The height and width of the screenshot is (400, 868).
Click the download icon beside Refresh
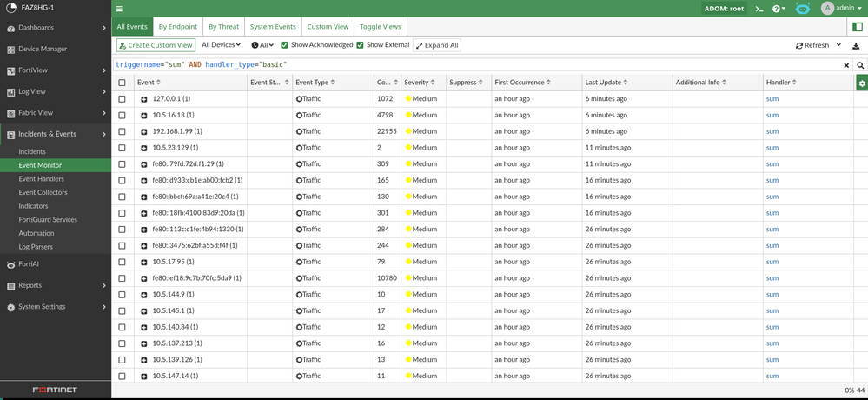(x=856, y=45)
